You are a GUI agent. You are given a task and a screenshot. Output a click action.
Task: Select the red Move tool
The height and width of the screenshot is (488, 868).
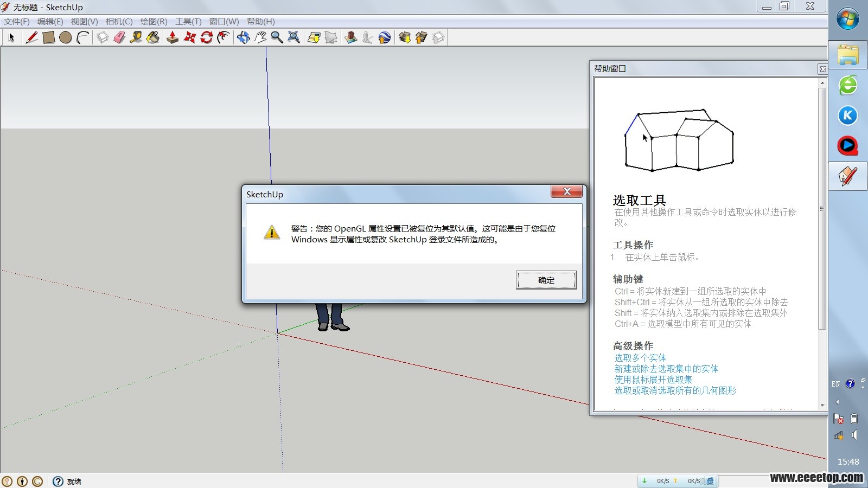coord(189,37)
